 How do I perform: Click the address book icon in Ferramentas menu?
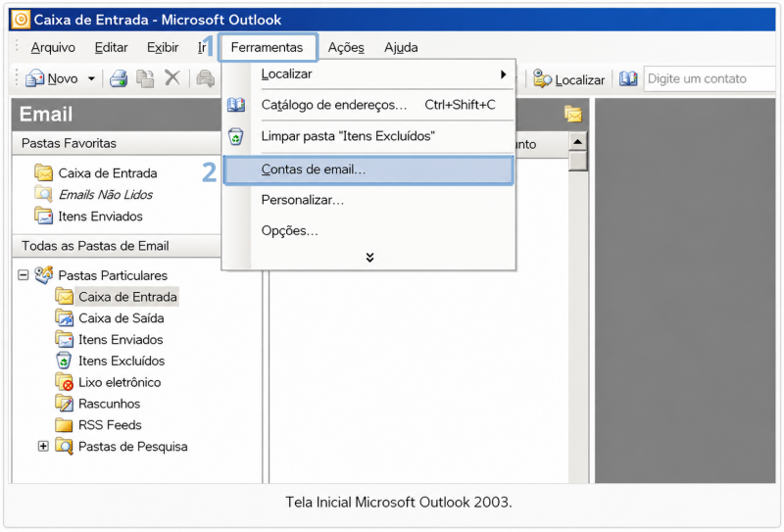[236, 105]
